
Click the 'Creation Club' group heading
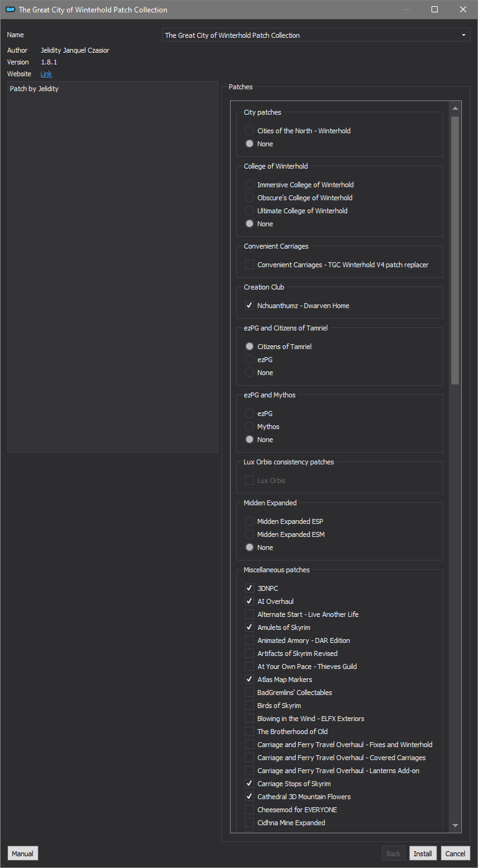click(x=264, y=287)
